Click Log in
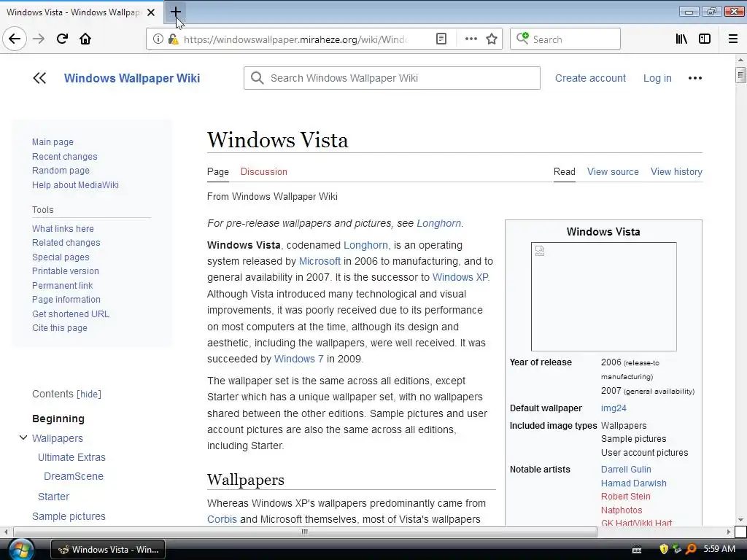Viewport: 747px width, 560px height. point(657,78)
